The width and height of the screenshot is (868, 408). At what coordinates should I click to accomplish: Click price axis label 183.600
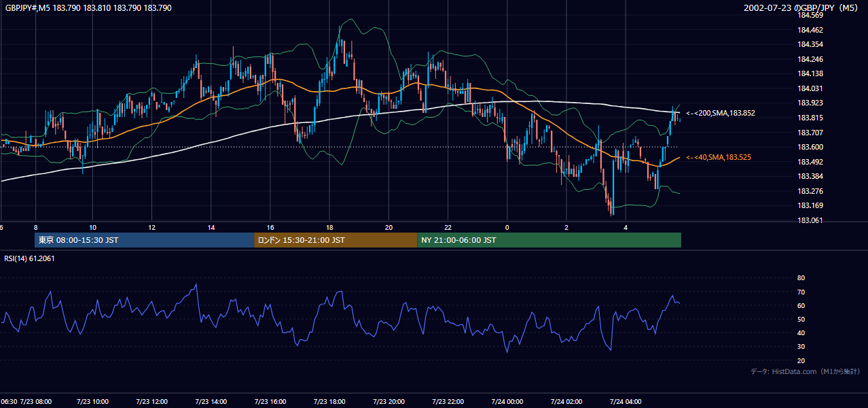810,147
